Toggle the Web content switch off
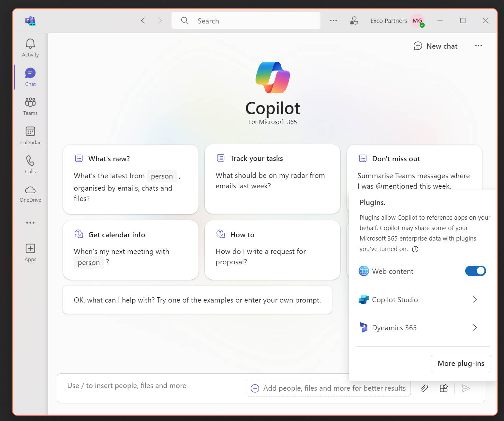This screenshot has height=421, width=504. point(476,271)
